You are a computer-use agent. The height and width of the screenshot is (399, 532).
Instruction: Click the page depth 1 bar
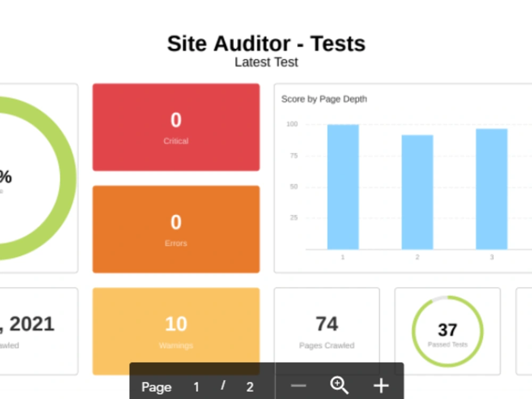tap(343, 187)
